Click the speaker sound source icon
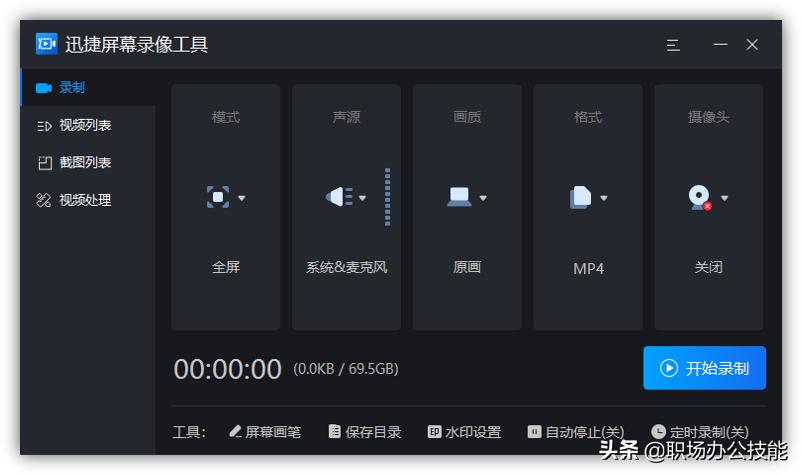The height and width of the screenshot is (475, 802). 339,197
